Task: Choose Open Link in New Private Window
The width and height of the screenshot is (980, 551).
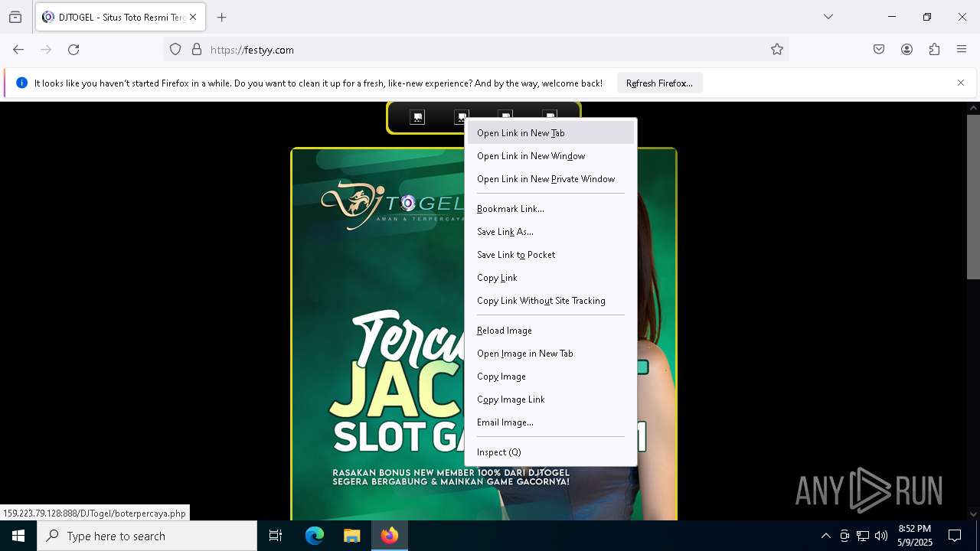Action: tap(550, 179)
